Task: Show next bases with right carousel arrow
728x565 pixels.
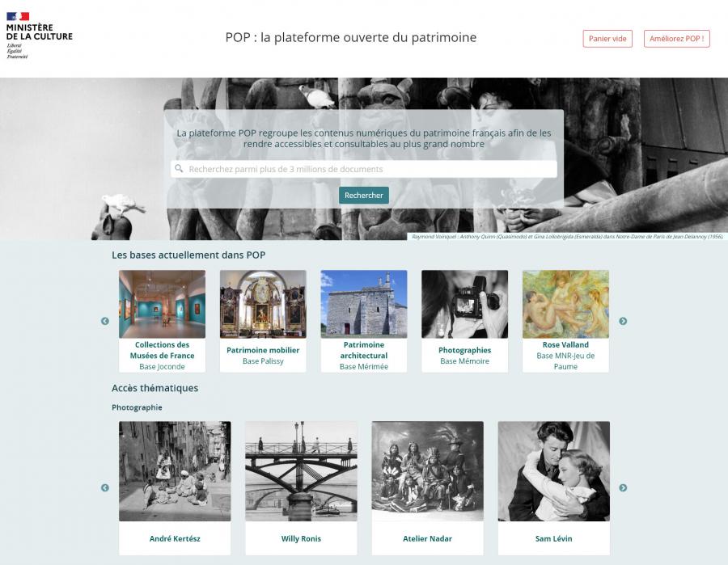Action: tap(623, 321)
